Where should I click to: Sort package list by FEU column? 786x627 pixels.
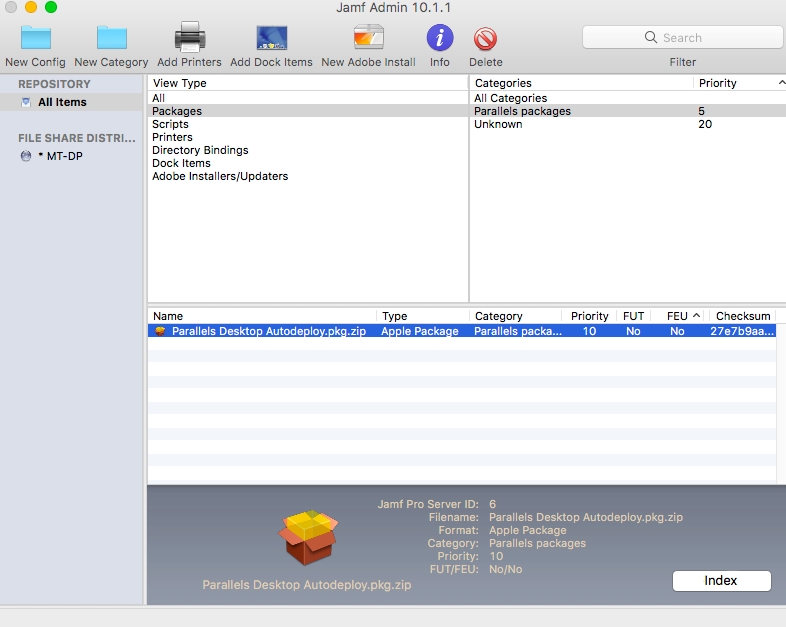pyautogui.click(x=677, y=316)
